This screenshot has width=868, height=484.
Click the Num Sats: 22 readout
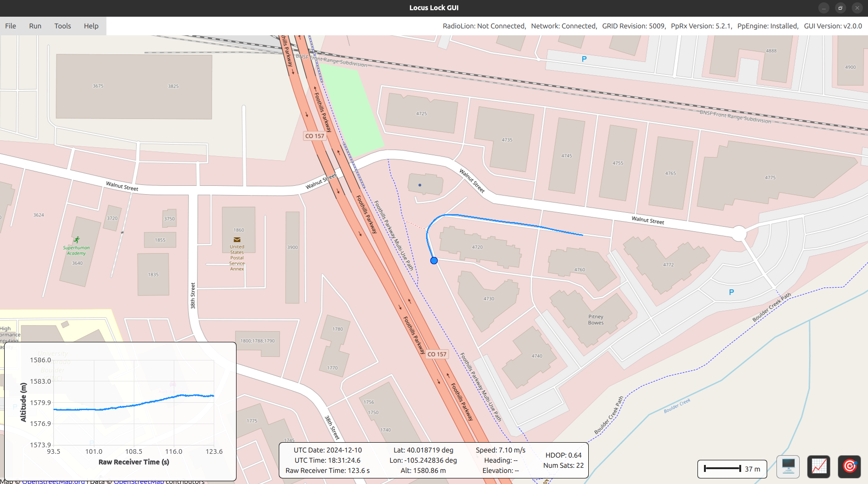tap(564, 465)
